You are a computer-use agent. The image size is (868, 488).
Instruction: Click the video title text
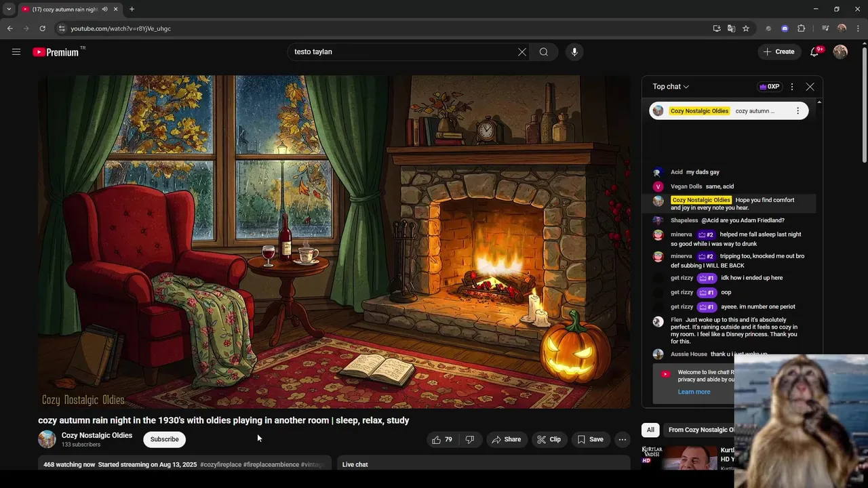coord(224,420)
